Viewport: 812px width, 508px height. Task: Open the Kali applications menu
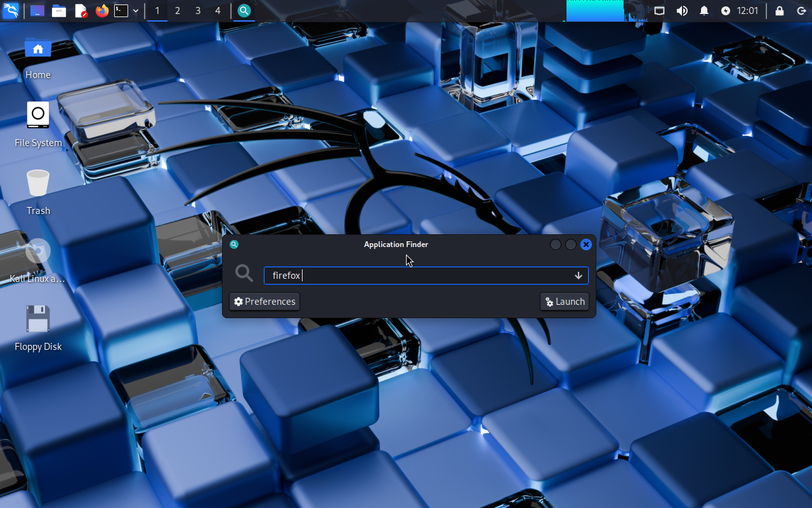11,11
